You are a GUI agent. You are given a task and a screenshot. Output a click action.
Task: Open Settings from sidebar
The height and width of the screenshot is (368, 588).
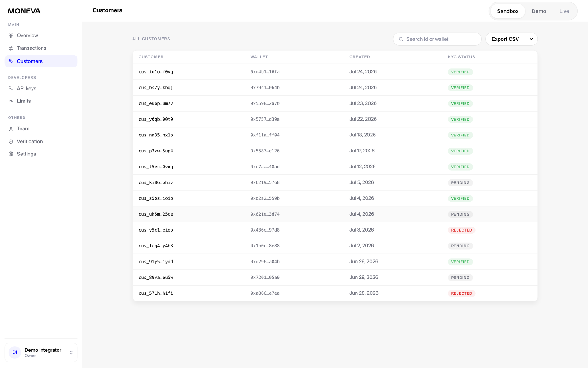coord(41,154)
